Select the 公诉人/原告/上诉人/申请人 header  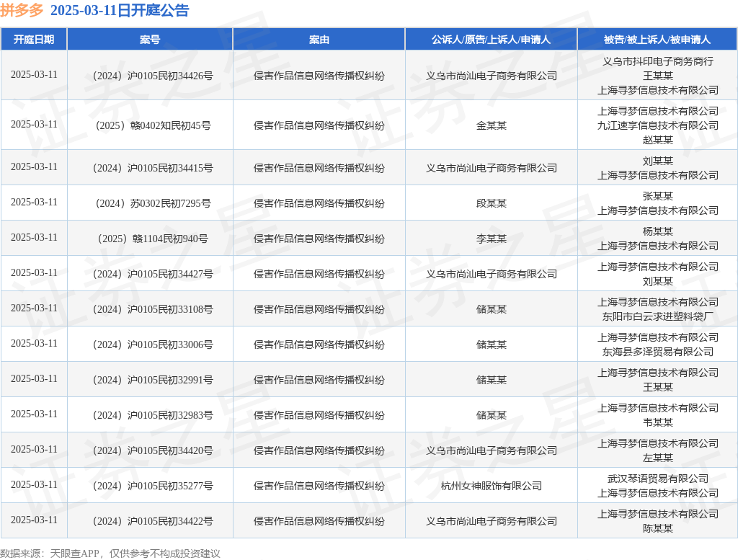pyautogui.click(x=491, y=40)
